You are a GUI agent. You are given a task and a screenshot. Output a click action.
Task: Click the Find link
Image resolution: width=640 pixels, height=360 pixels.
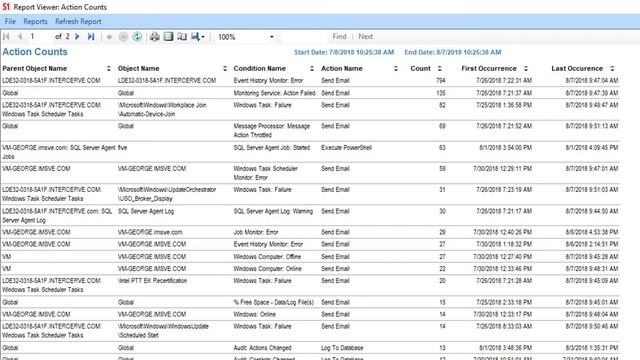tap(339, 36)
